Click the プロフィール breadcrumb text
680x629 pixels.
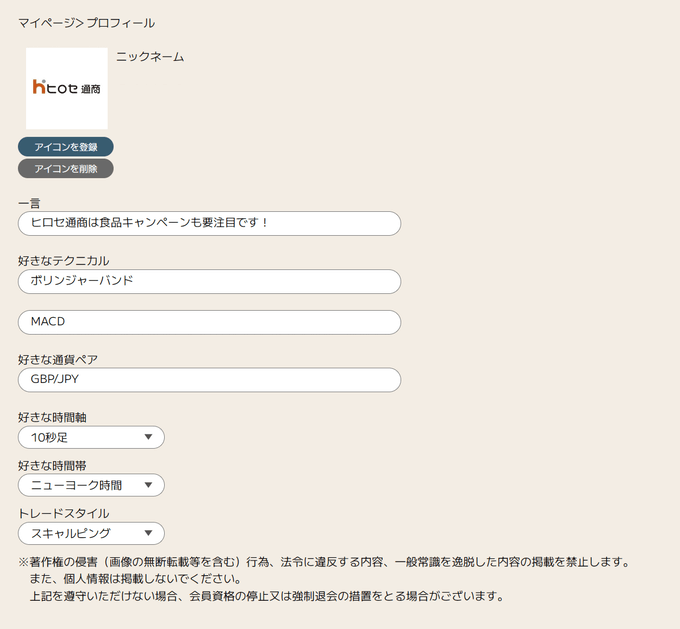[x=121, y=23]
